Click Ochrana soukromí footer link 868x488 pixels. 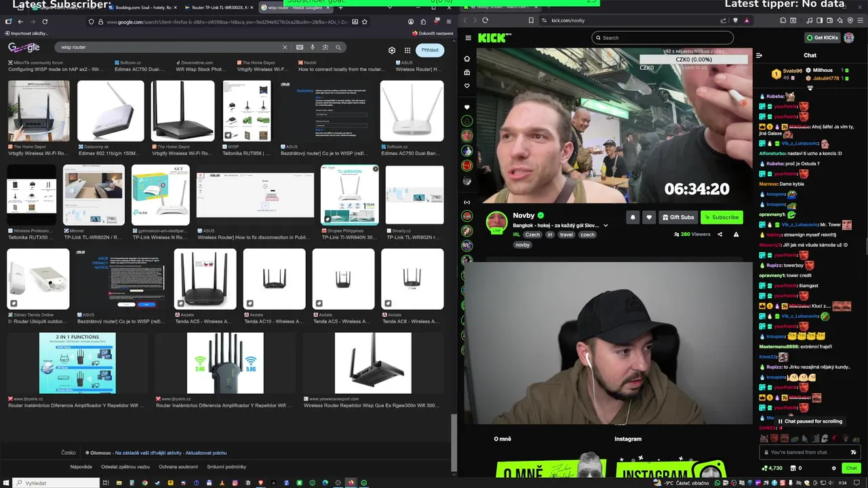click(x=178, y=466)
